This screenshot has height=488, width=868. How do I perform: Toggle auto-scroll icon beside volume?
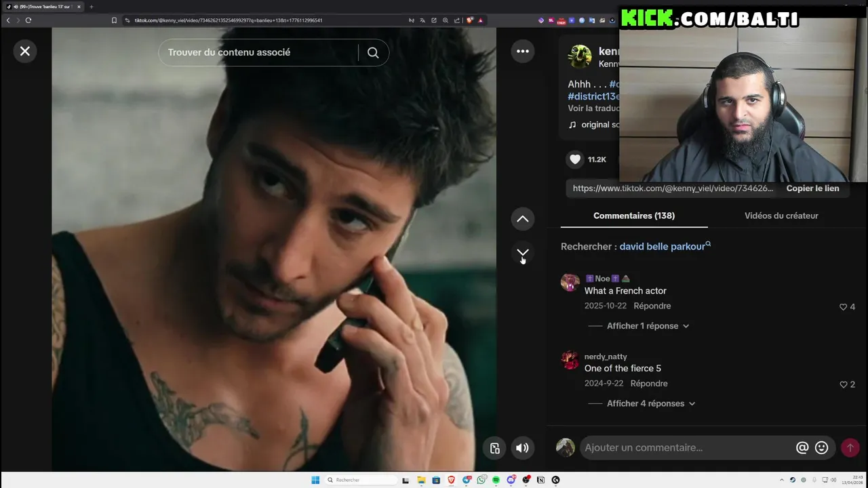(x=494, y=448)
